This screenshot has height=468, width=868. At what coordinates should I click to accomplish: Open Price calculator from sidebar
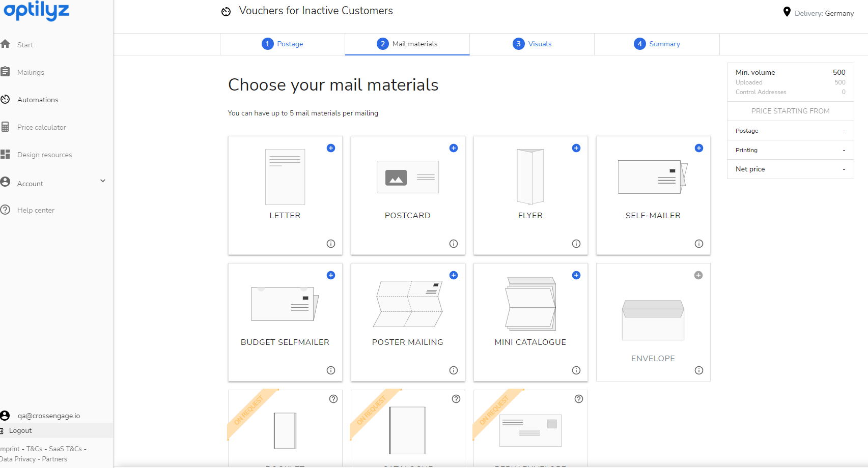(x=41, y=127)
